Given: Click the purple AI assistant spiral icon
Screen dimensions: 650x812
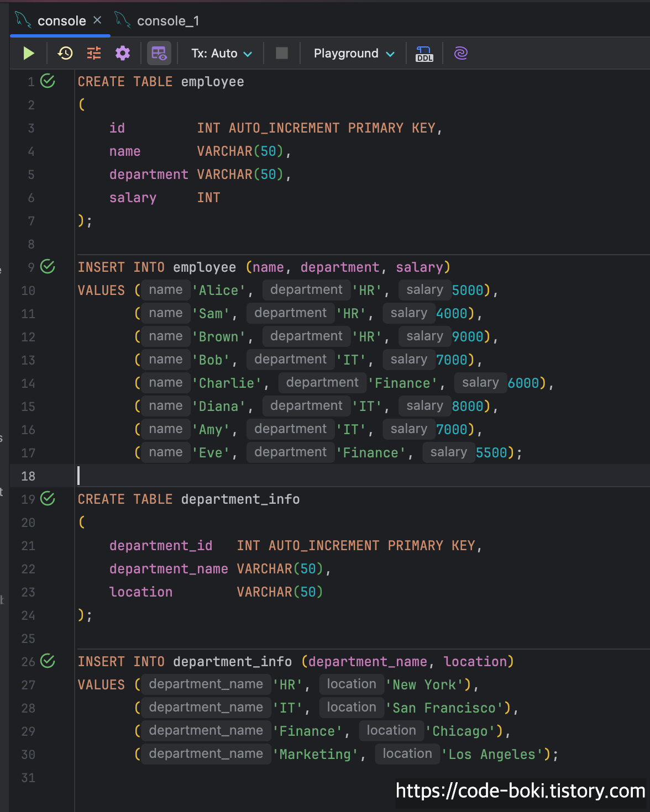Looking at the screenshot, I should click(461, 53).
